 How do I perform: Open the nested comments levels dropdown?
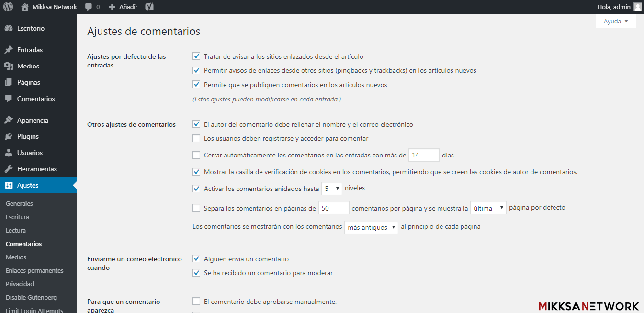[x=331, y=189]
